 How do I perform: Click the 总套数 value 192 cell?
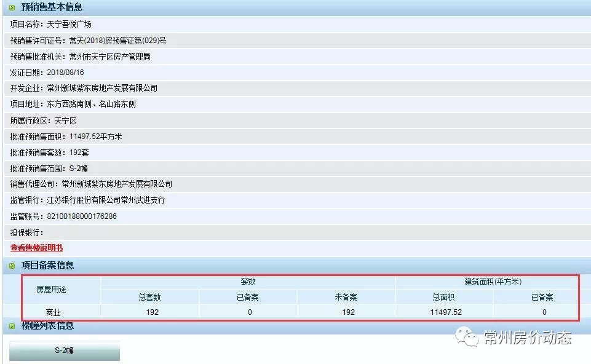click(x=153, y=312)
